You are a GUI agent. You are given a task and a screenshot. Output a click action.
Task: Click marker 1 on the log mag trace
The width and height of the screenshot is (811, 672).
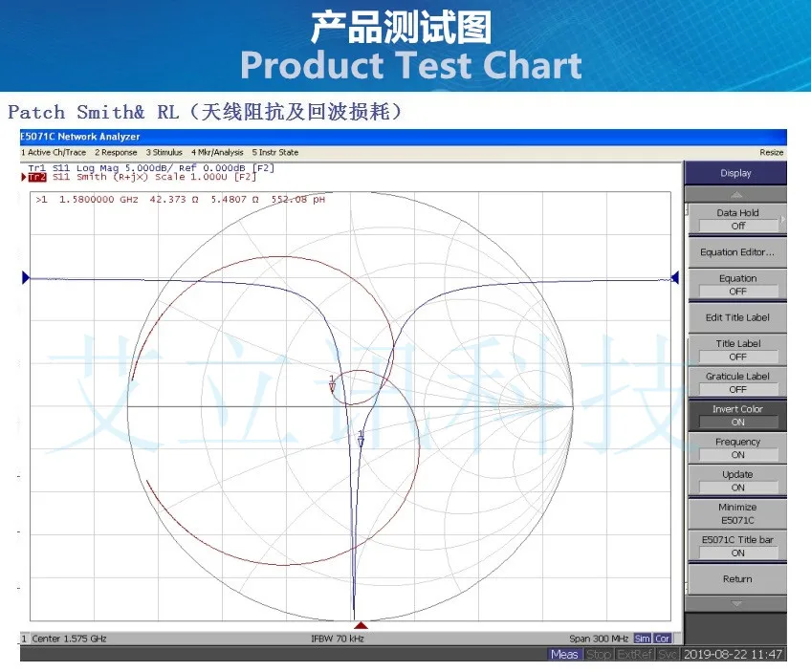click(x=361, y=439)
